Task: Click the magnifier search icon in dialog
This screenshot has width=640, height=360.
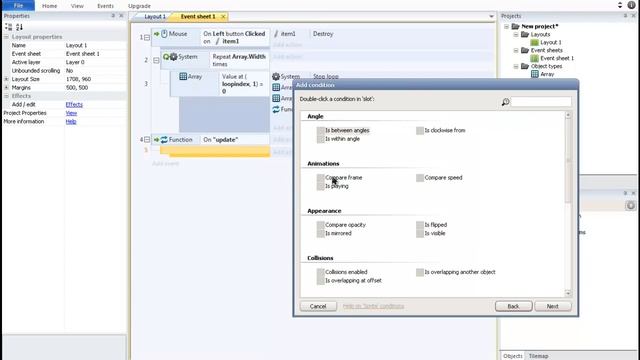Action: click(505, 102)
